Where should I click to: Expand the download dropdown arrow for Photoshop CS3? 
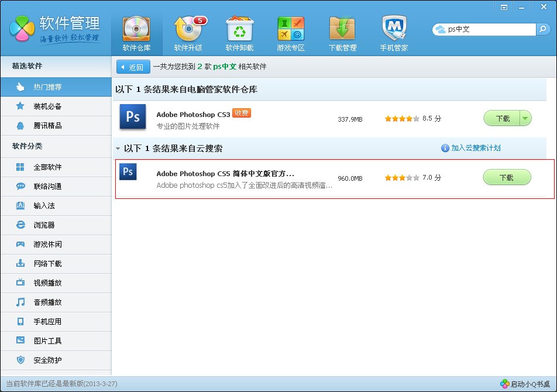pyautogui.click(x=525, y=118)
